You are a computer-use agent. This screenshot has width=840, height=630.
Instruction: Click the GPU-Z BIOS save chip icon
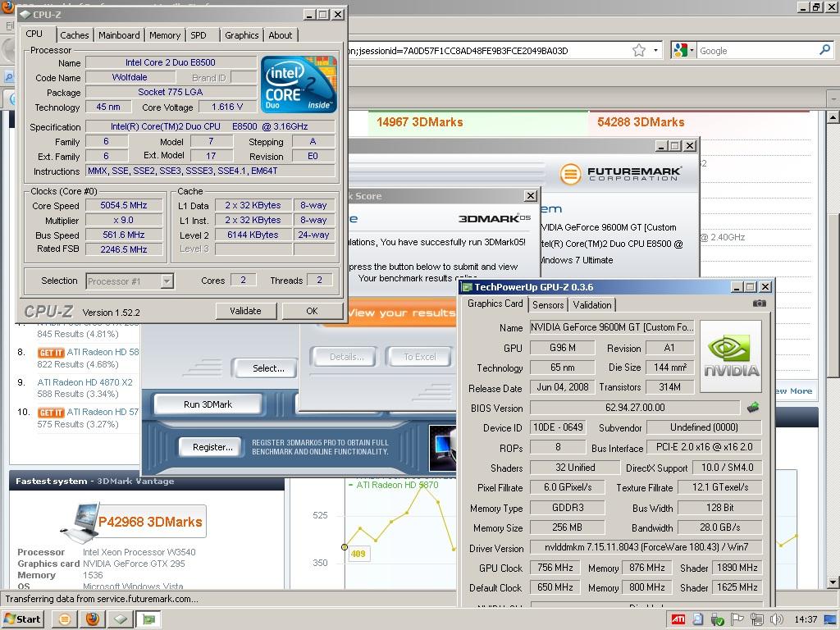tap(753, 408)
